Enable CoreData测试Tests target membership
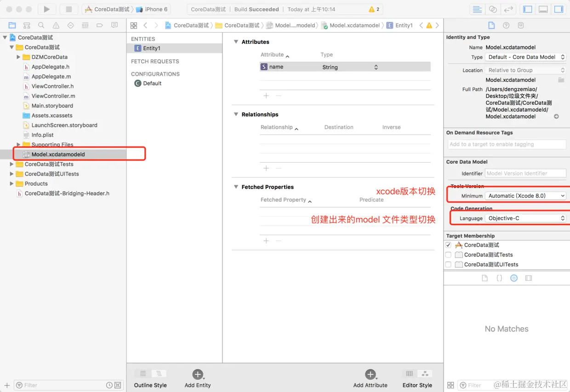 [x=448, y=255]
